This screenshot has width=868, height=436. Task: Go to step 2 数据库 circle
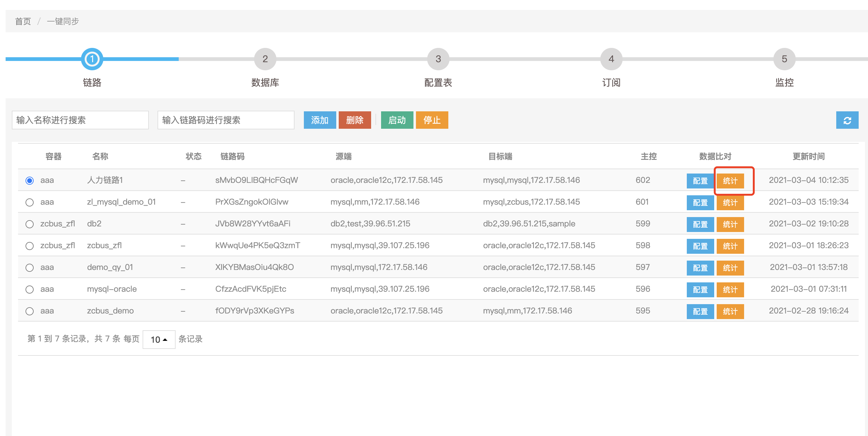tap(265, 59)
